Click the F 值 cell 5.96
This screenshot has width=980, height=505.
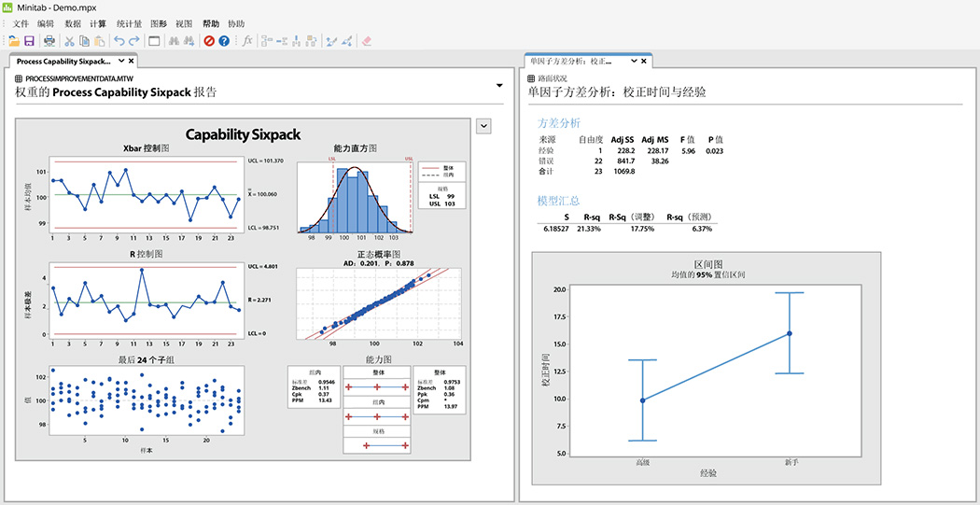tap(686, 150)
